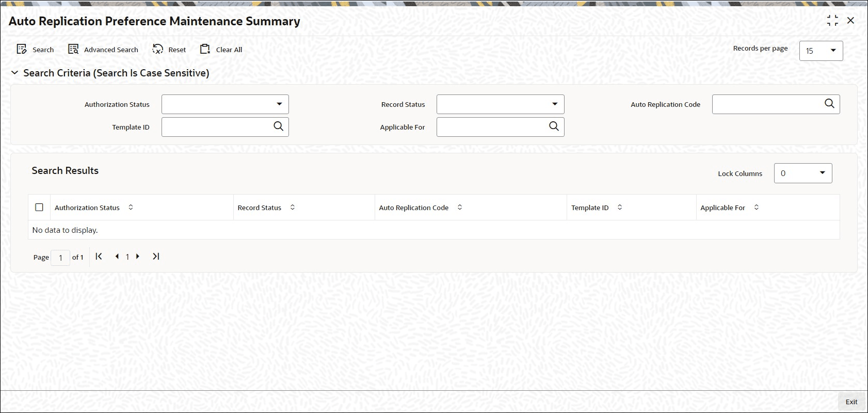This screenshot has width=868, height=413.
Task: Close the Auto Replication Preference window
Action: 850,21
